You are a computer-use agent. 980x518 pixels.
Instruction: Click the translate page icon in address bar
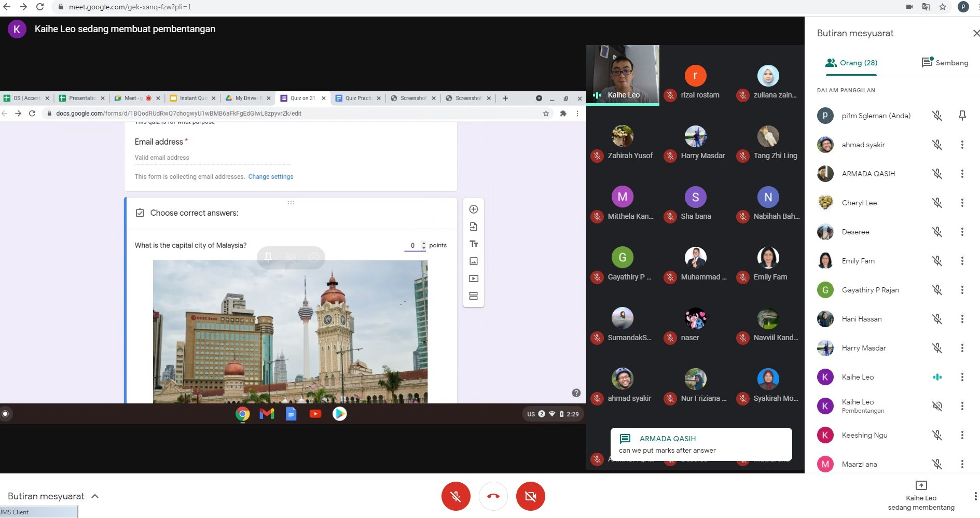click(x=926, y=7)
